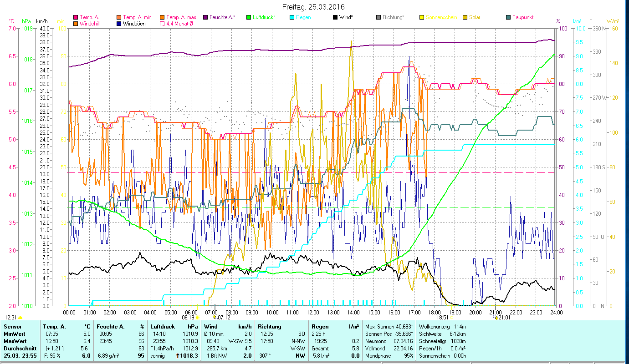Click the 'sonnig' forecast text
The height and width of the screenshot is (364, 629).
pyautogui.click(x=158, y=356)
